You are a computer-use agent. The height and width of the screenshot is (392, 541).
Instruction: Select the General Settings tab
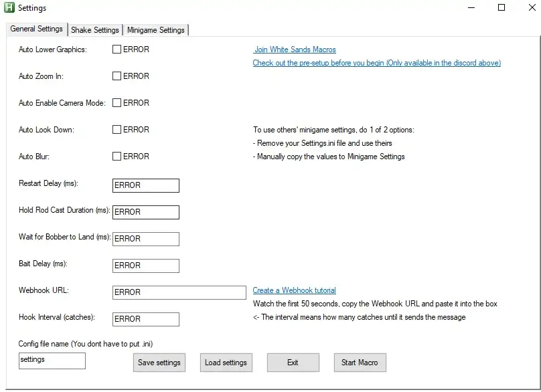37,29
